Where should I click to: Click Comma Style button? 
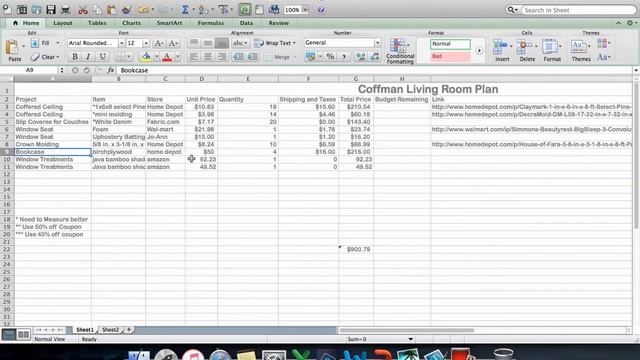tap(344, 57)
